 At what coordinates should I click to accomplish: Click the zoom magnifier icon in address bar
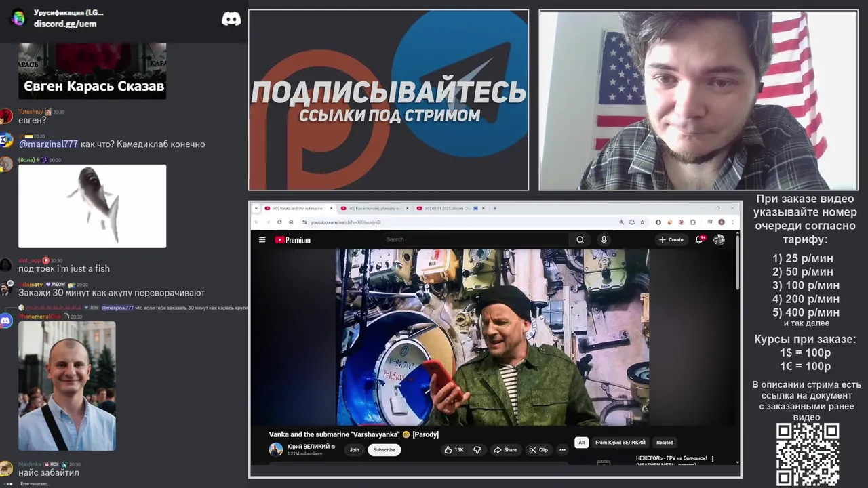[x=622, y=222]
